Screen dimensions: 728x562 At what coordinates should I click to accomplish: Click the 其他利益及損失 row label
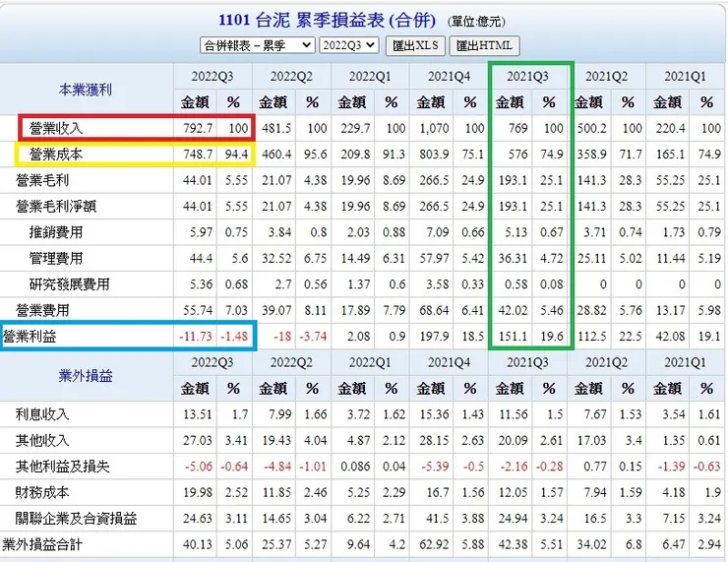click(x=62, y=466)
